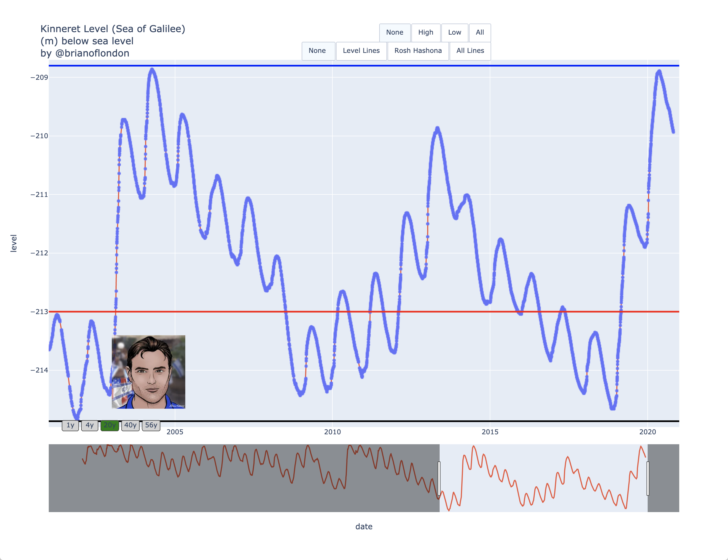
Task: Click the darkened left range slider area
Action: click(244, 478)
